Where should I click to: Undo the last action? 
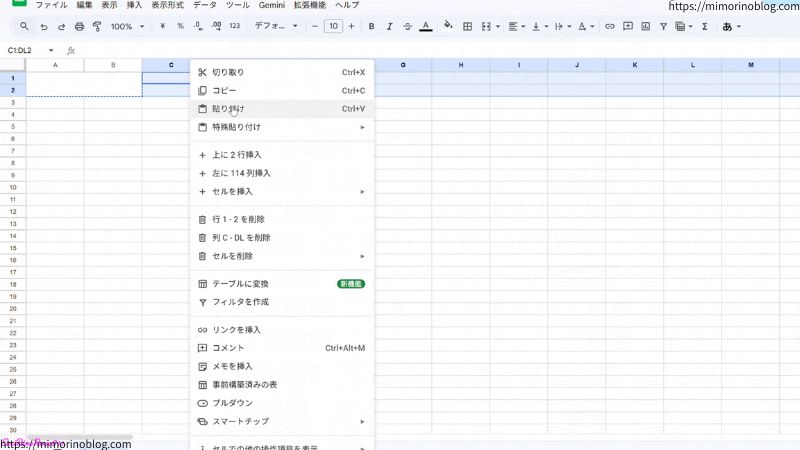pyautogui.click(x=44, y=27)
